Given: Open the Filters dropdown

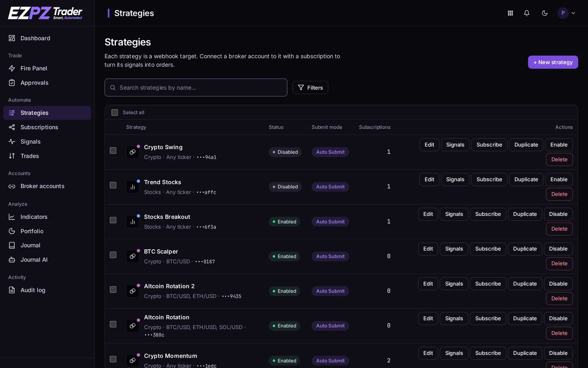Looking at the screenshot, I should 310,88.
